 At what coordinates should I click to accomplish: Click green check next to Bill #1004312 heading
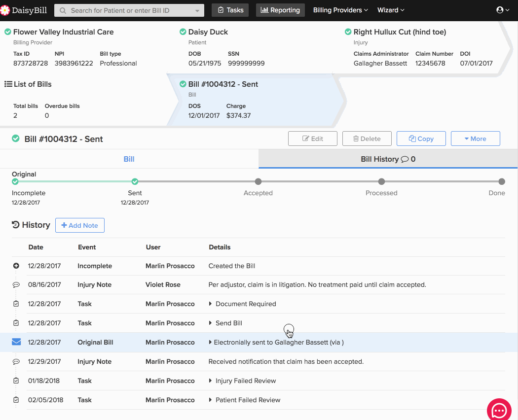(15, 139)
